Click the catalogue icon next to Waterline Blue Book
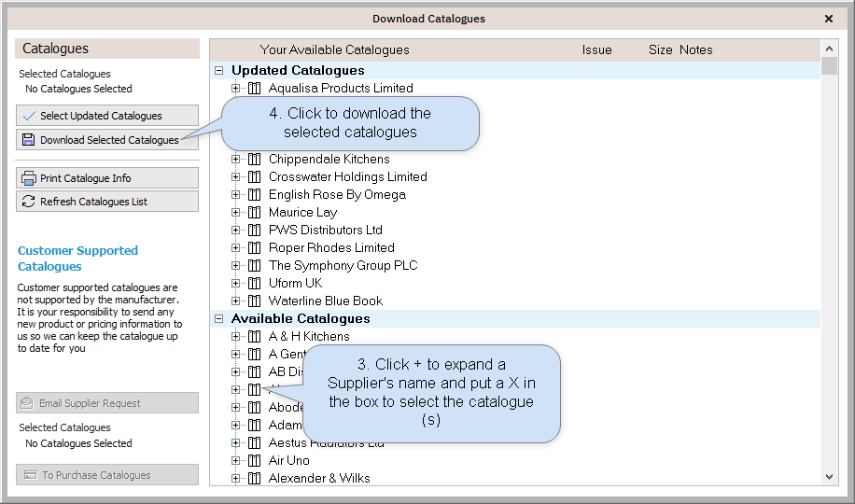The width and height of the screenshot is (855, 504). [254, 301]
